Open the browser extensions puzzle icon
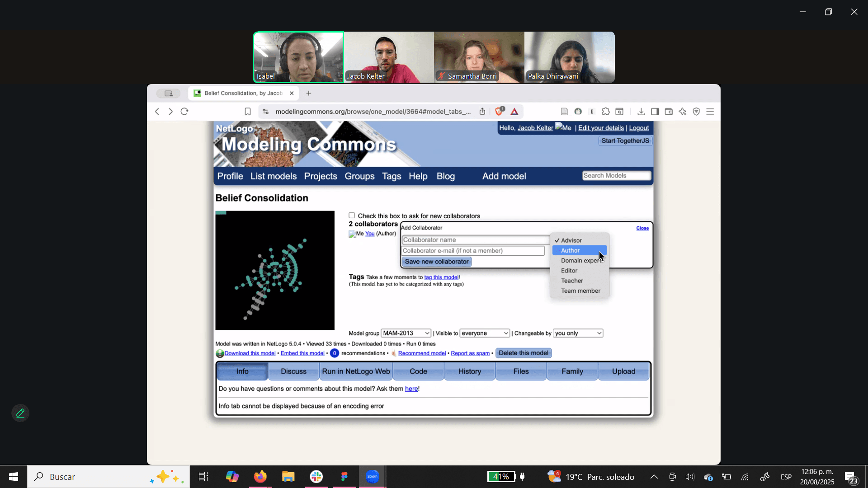Image resolution: width=868 pixels, height=488 pixels. [x=606, y=112]
